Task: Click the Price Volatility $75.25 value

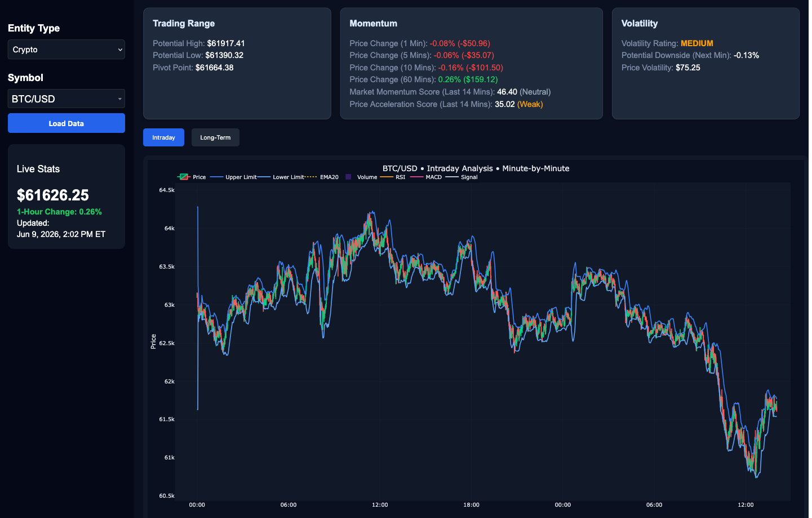Action: click(x=688, y=68)
